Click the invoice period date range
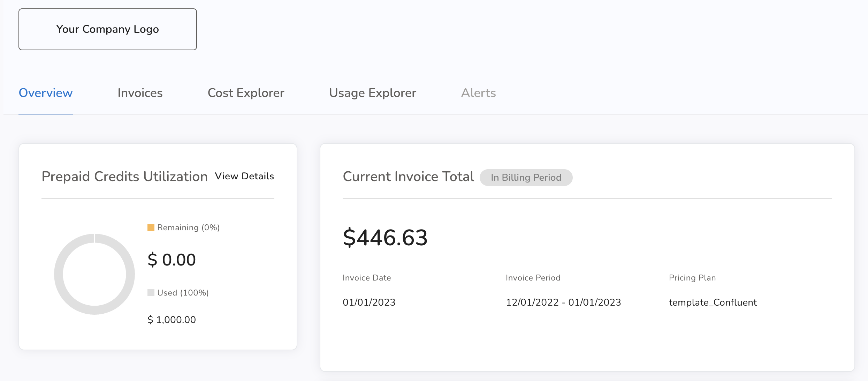This screenshot has width=868, height=381. (x=563, y=302)
